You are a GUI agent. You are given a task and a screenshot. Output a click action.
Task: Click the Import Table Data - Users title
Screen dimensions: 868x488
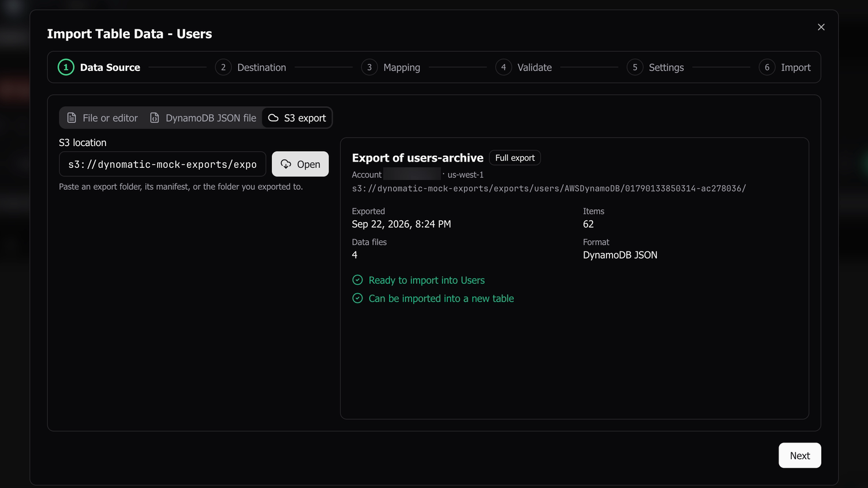(129, 34)
